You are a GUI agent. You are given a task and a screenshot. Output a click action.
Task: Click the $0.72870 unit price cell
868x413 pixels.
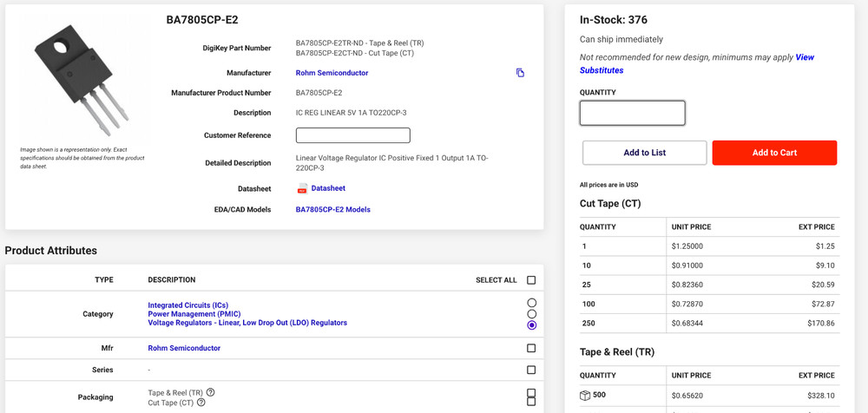pyautogui.click(x=687, y=304)
